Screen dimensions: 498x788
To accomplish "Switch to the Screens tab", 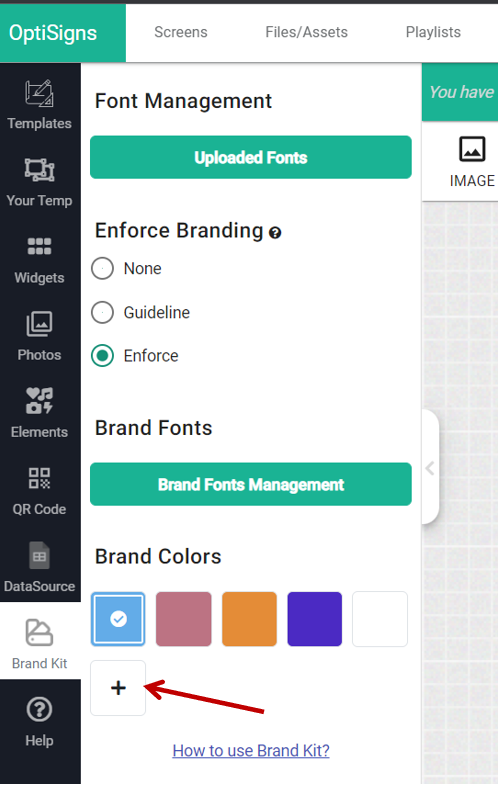I will point(180,32).
